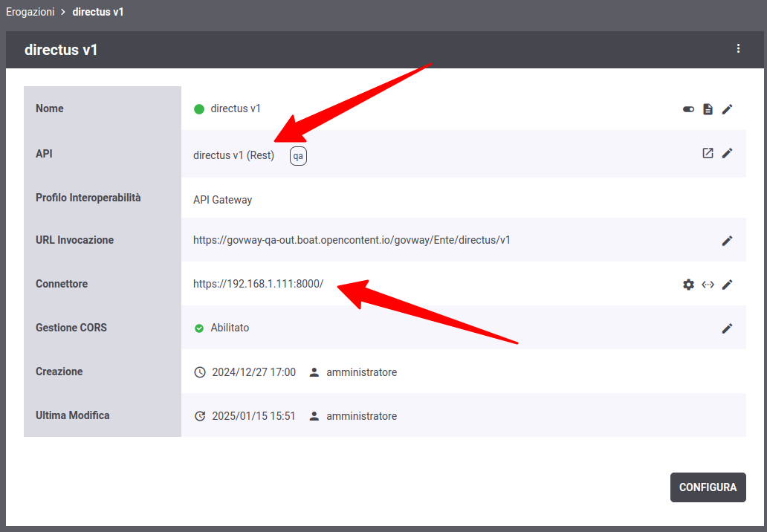Open the API in external view icon
767x532 pixels.
(708, 153)
